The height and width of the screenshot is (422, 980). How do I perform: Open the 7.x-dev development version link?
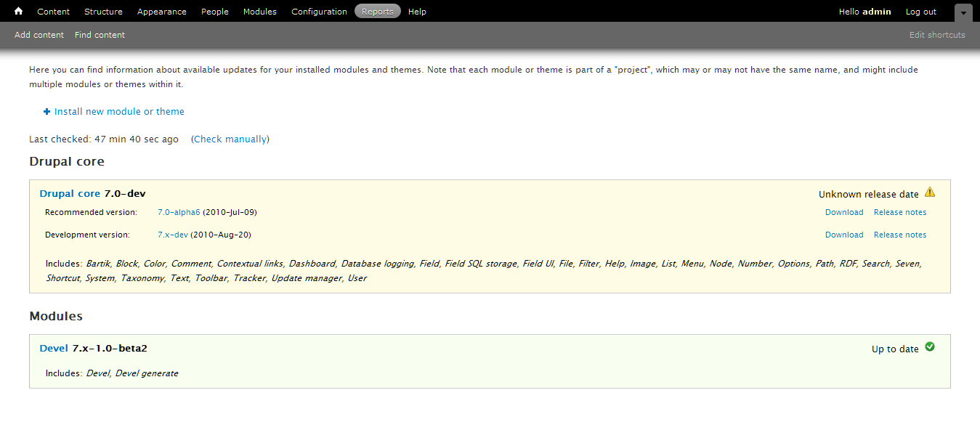[173, 235]
